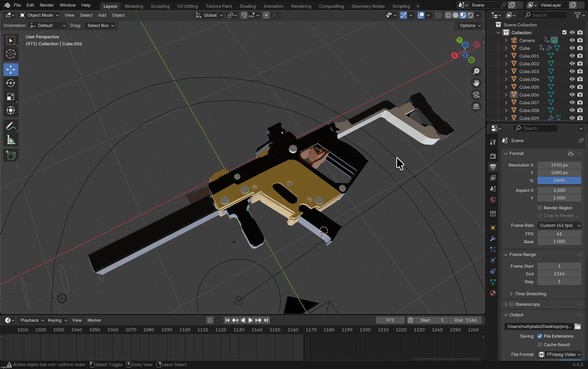The width and height of the screenshot is (588, 369).
Task: Select the Add Cube tool
Action: [11, 156]
